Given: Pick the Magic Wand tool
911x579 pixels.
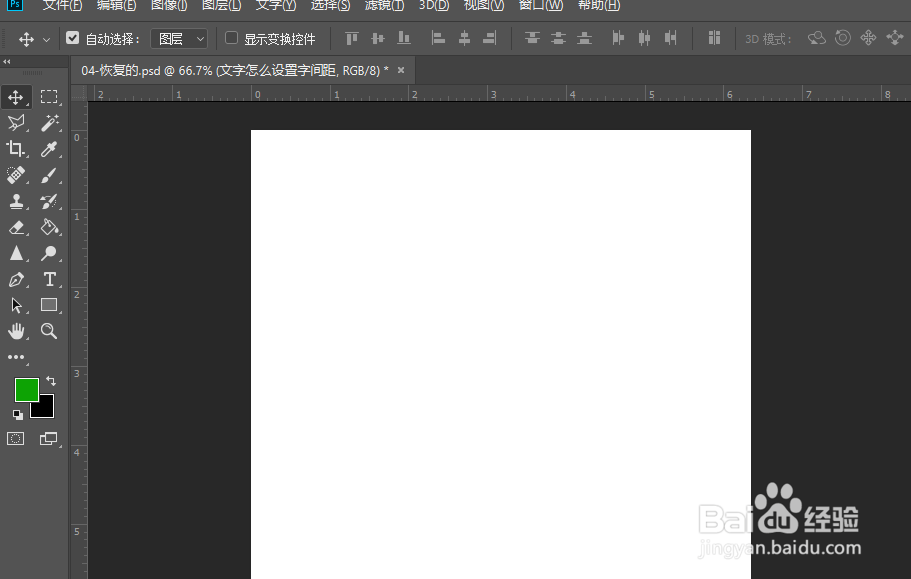Looking at the screenshot, I should [49, 123].
